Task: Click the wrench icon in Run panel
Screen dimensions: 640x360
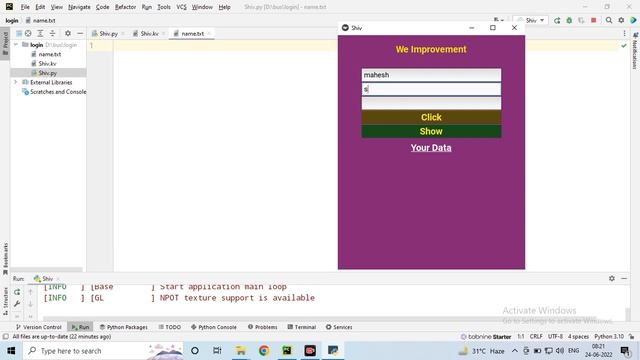Action: tap(17, 304)
